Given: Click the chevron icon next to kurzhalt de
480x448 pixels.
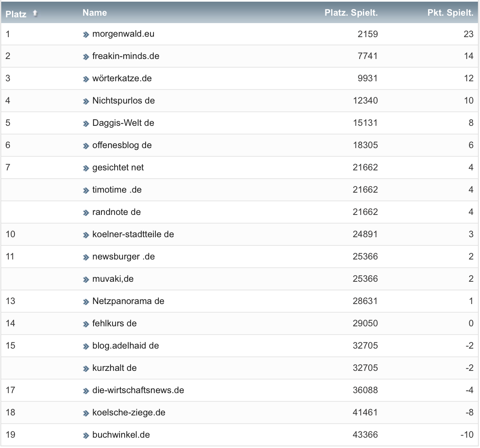Looking at the screenshot, I should coord(86,369).
